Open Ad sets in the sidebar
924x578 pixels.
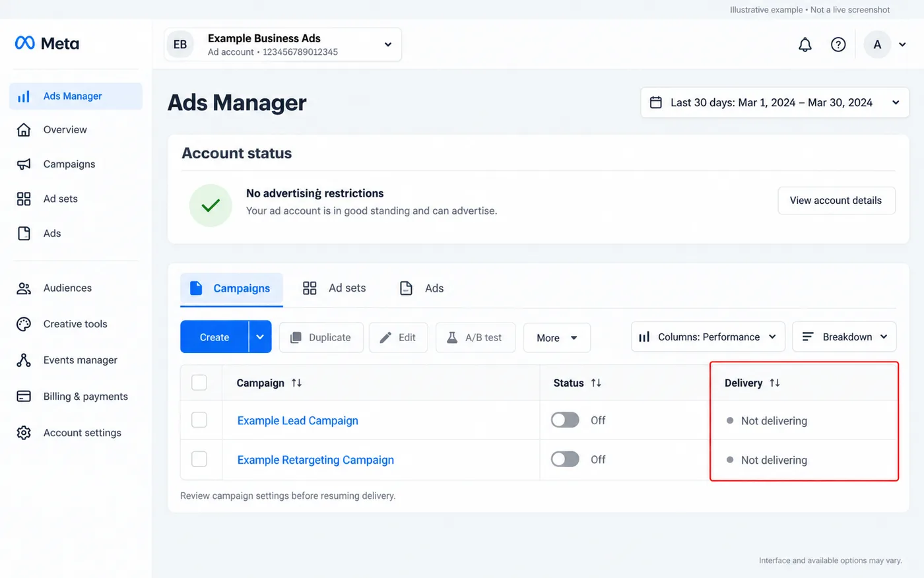(60, 199)
